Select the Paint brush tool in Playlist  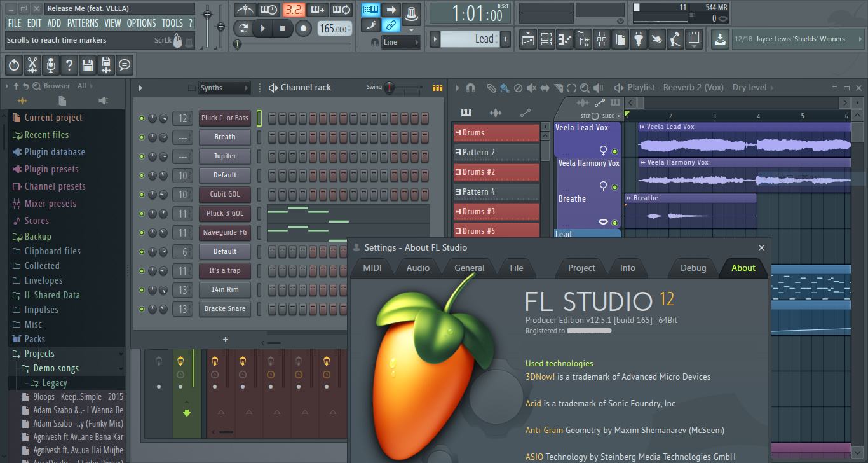click(505, 88)
